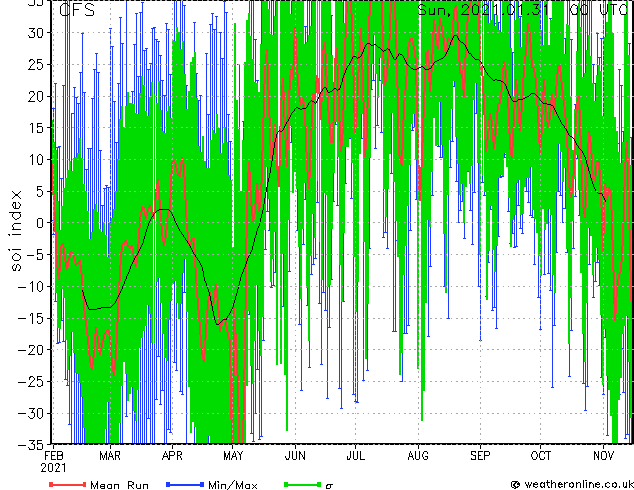634x490 pixels.
Task: Click the 25 value on the y-axis
Action: pos(35,64)
